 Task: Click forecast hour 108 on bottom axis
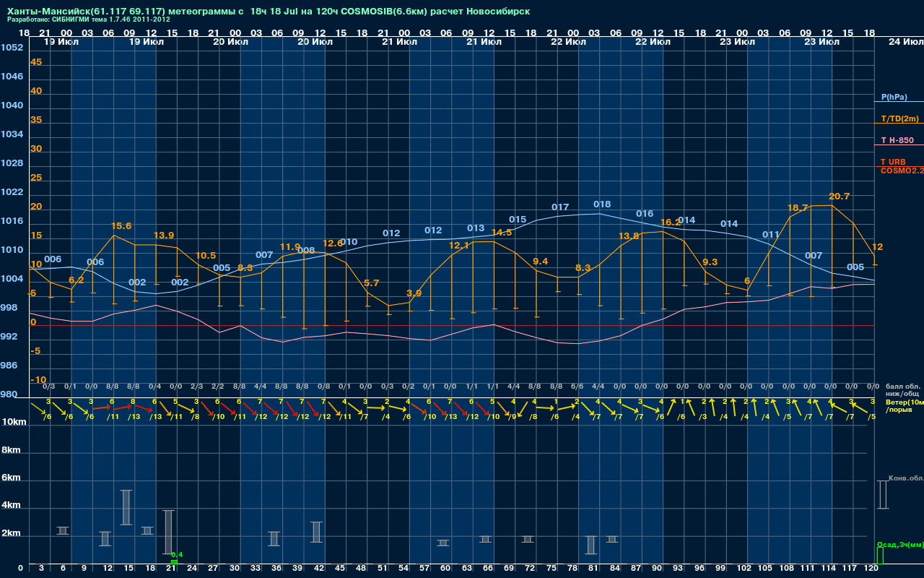(x=787, y=569)
